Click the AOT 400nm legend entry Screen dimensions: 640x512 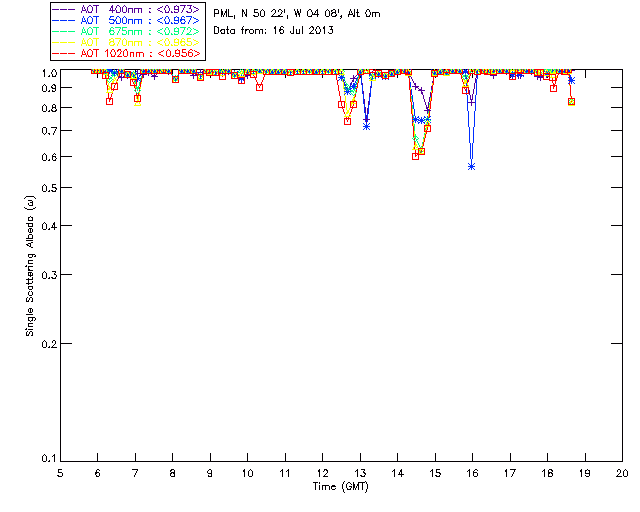127,9
